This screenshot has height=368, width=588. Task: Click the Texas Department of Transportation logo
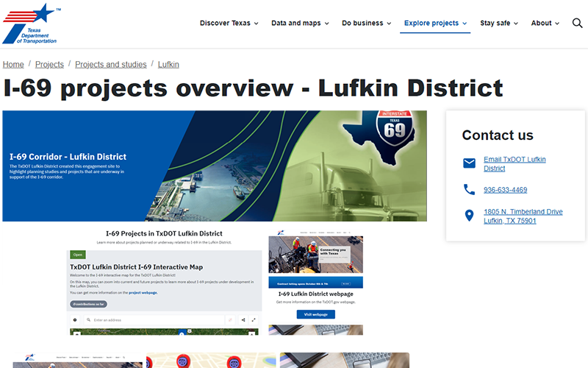tap(31, 24)
